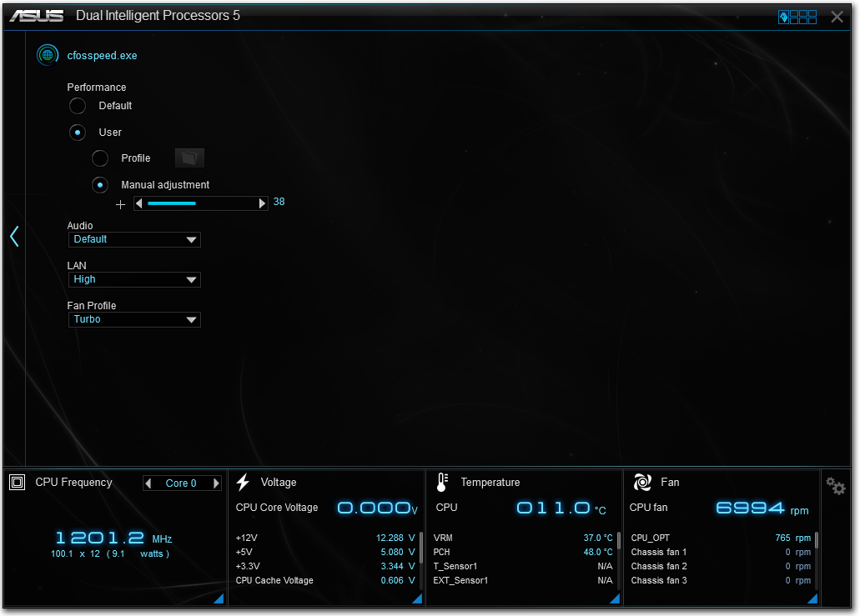Expand the Fan panel corner triangle
This screenshot has width=860, height=616.
pyautogui.click(x=812, y=598)
